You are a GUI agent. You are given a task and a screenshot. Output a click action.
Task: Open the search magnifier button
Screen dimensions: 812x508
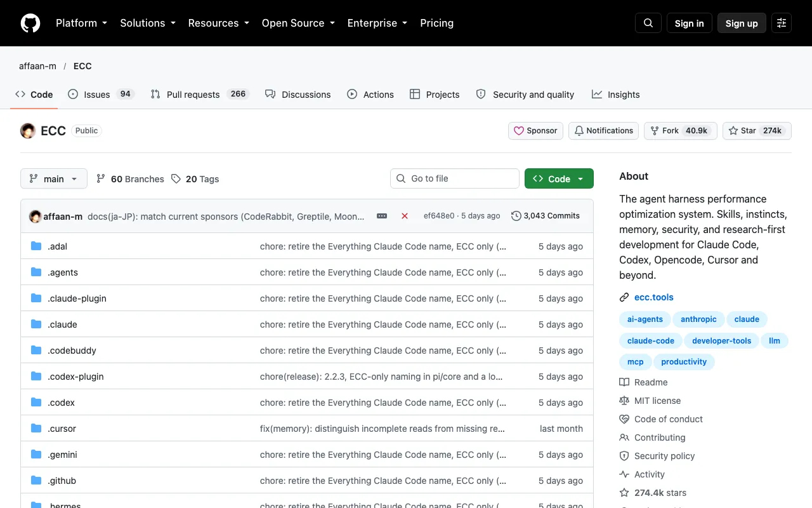pyautogui.click(x=648, y=23)
